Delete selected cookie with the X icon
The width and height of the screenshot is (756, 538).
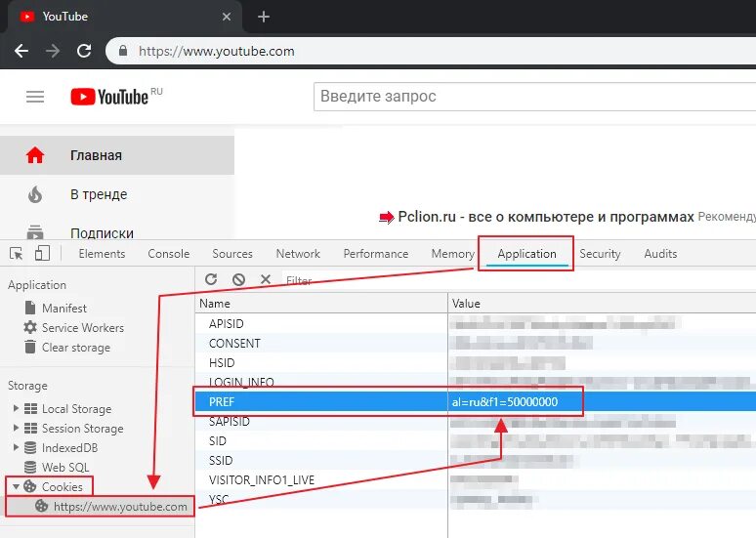[x=265, y=279]
